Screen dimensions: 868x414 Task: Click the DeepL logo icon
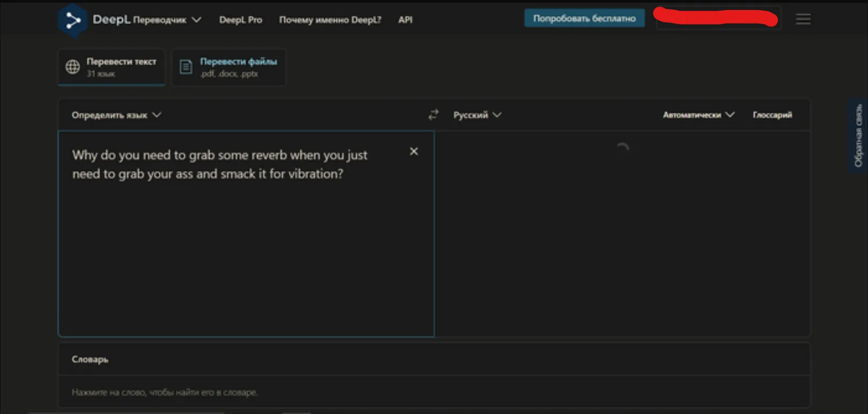pyautogui.click(x=73, y=20)
